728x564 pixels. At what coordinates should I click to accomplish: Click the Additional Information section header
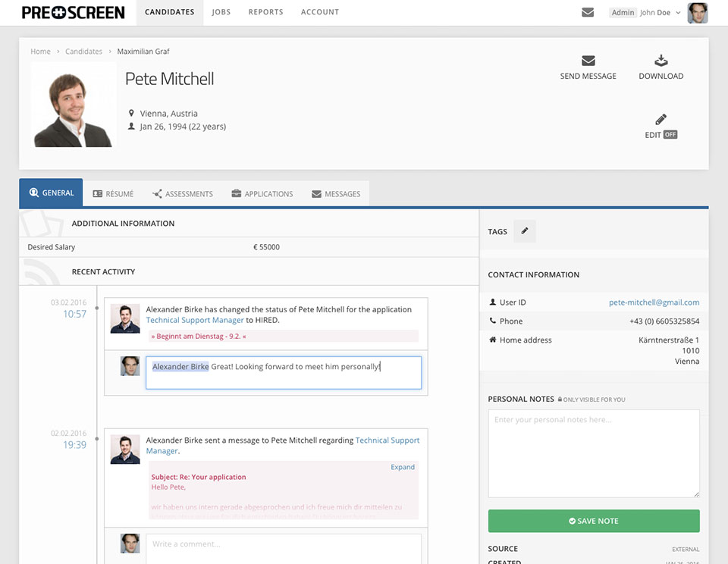coord(123,224)
